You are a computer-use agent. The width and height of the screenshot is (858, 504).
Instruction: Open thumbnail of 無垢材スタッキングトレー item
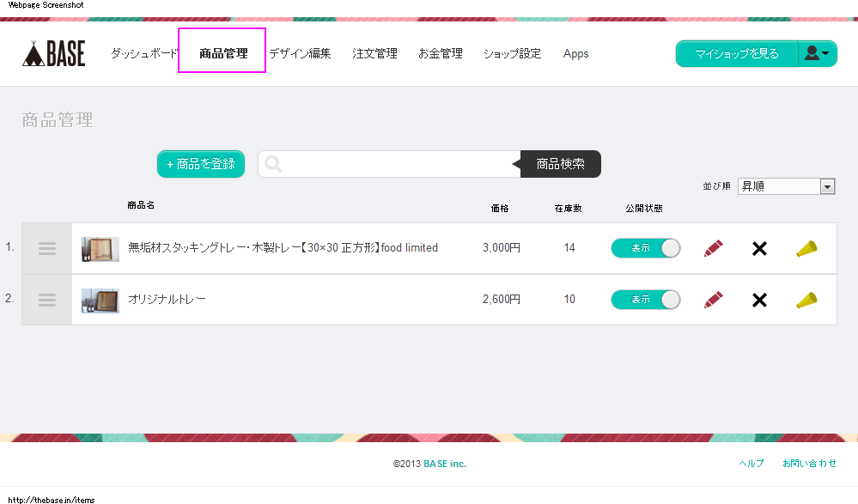pos(100,249)
